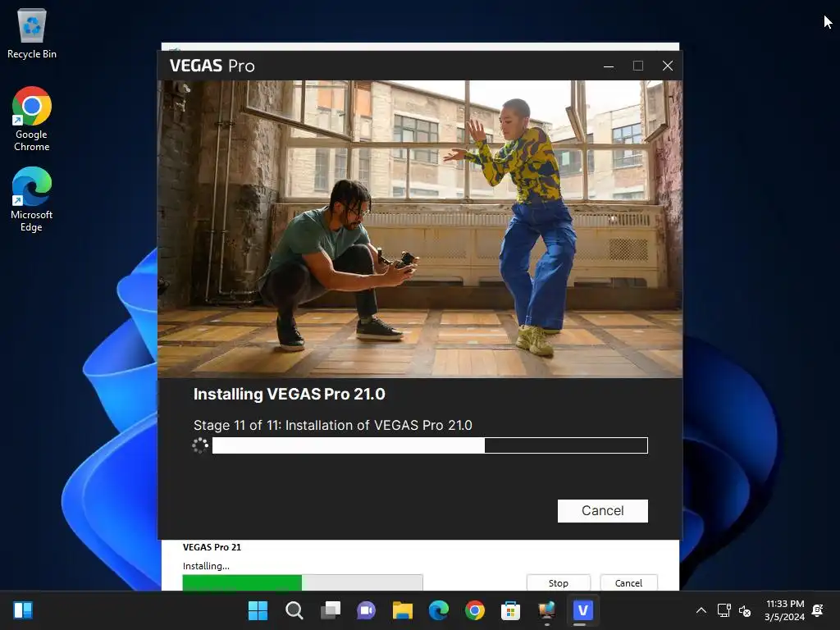Image resolution: width=840 pixels, height=630 pixels.
Task: Open Task View on the taskbar
Action: [331, 610]
